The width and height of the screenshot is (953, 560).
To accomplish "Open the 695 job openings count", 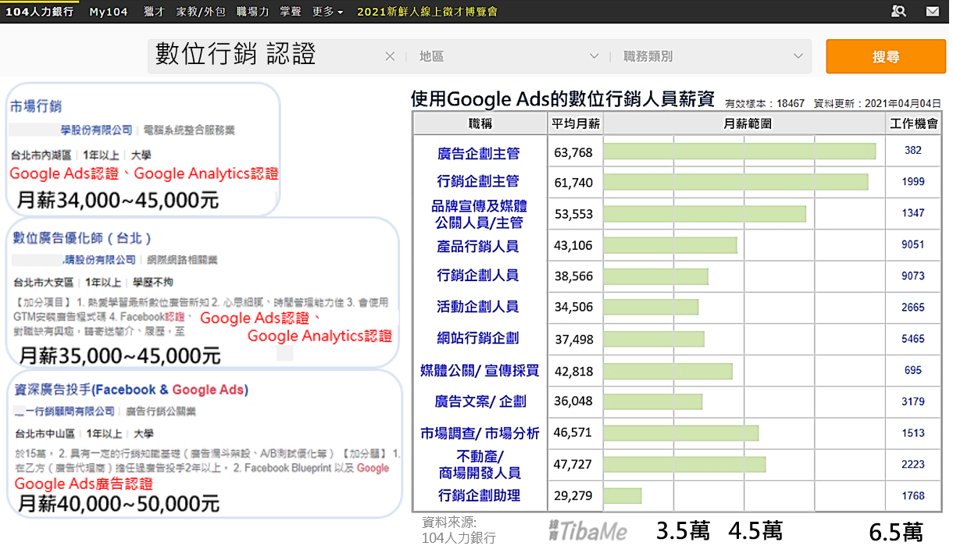I will coord(913,370).
